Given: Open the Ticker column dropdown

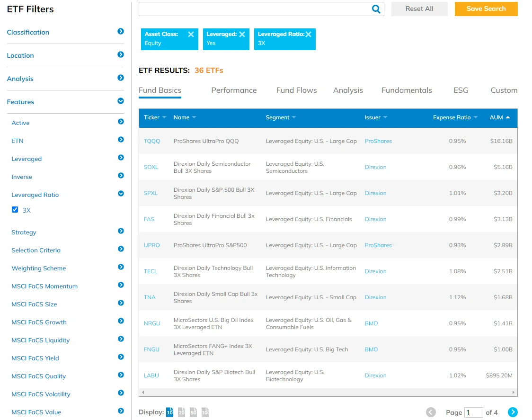Looking at the screenshot, I should [x=164, y=117].
